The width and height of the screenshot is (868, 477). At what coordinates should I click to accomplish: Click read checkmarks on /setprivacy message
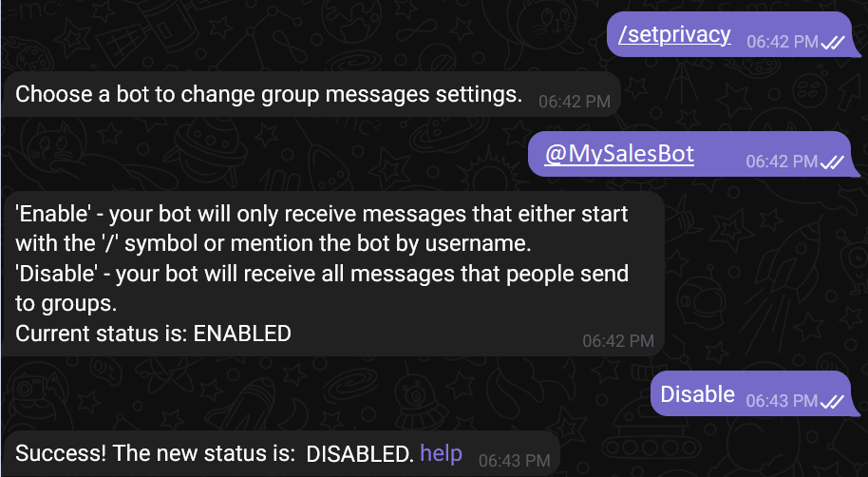(833, 42)
